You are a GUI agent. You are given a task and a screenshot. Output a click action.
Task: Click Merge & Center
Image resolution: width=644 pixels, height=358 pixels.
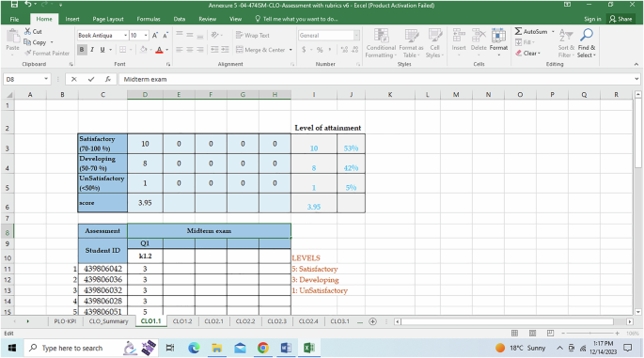coord(260,50)
